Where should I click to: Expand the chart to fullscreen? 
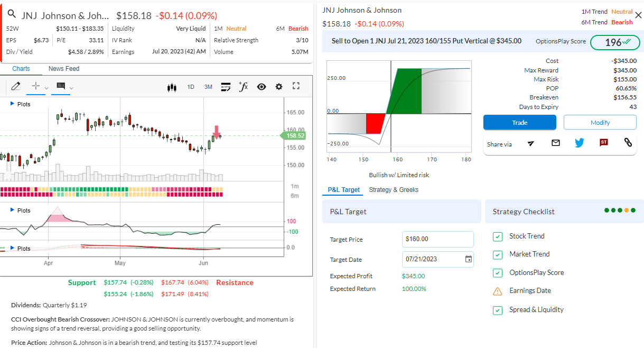point(296,86)
